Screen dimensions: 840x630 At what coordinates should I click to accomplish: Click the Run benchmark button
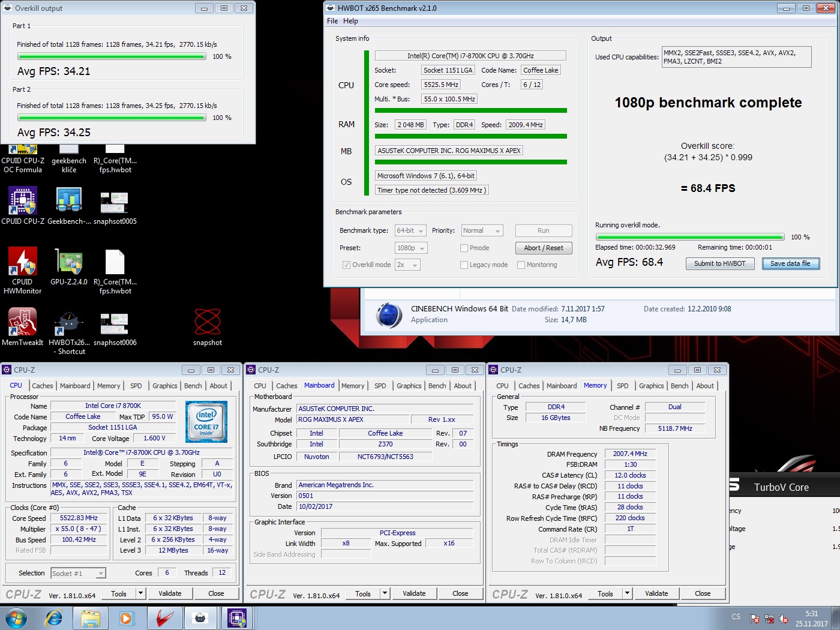pyautogui.click(x=544, y=230)
